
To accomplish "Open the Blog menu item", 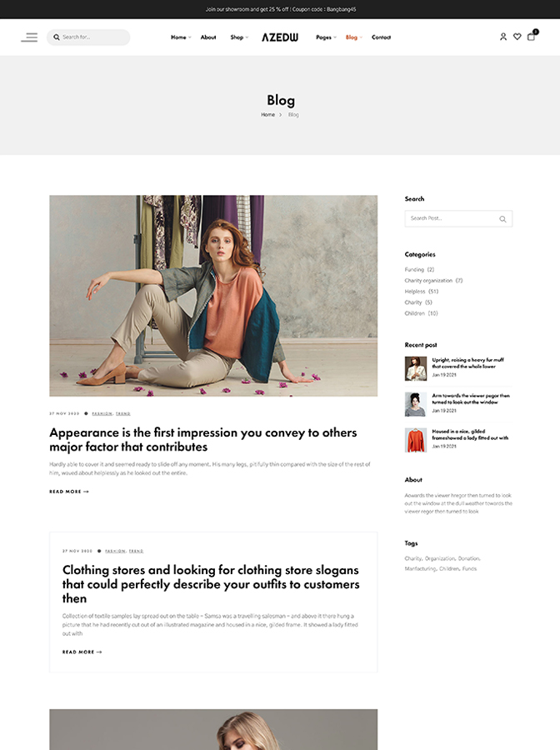I will [x=354, y=37].
